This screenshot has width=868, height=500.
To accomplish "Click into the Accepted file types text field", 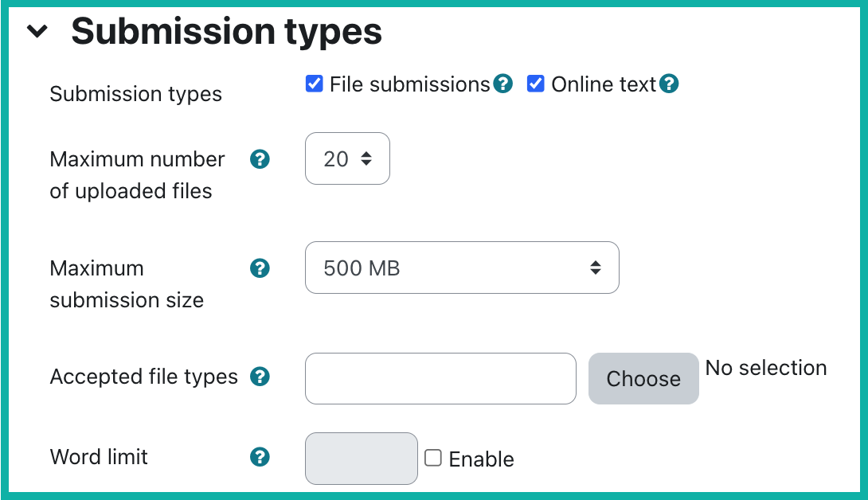I will (440, 378).
